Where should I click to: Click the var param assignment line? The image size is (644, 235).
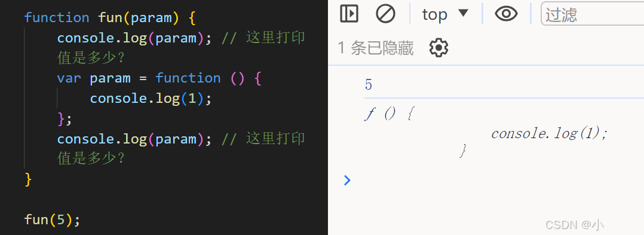pyautogui.click(x=160, y=78)
